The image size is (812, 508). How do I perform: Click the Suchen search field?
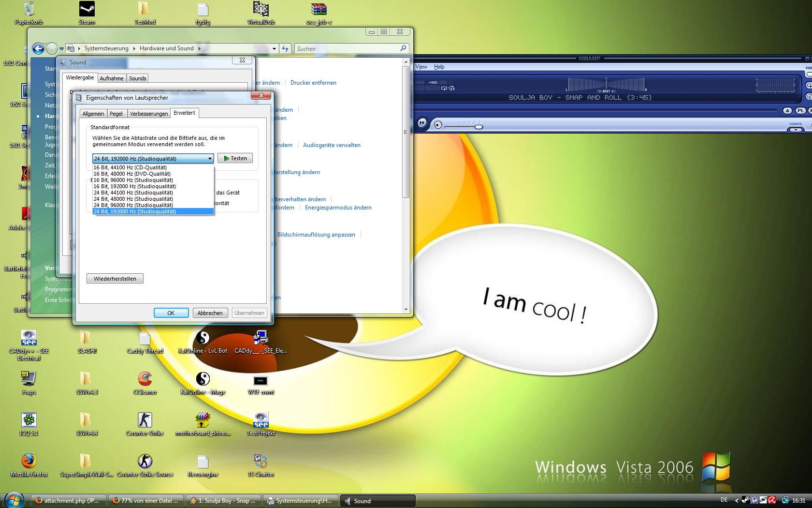(352, 48)
